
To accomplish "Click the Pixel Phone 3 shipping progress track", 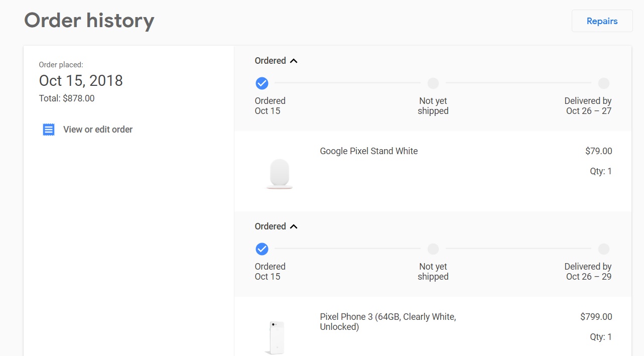I will pyautogui.click(x=347, y=249).
